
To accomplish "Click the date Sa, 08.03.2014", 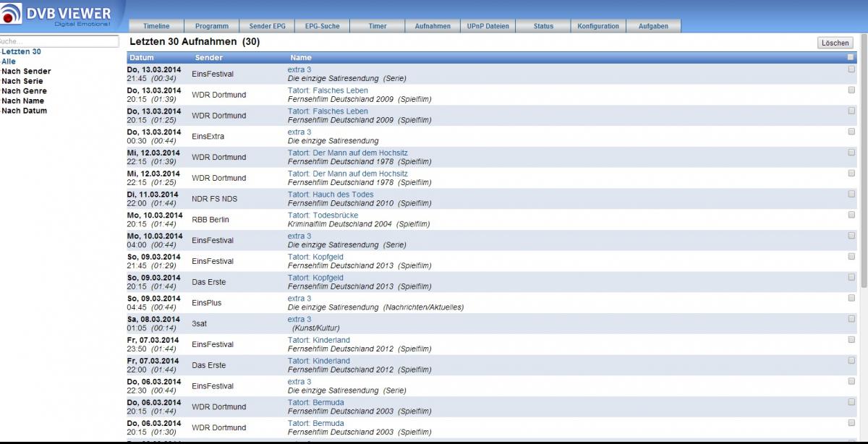I will (154, 320).
